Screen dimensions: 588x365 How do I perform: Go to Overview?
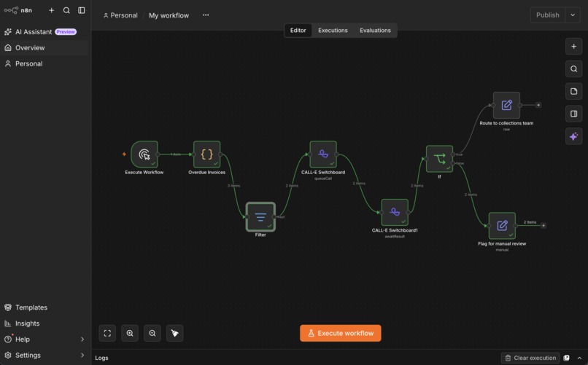click(45, 48)
